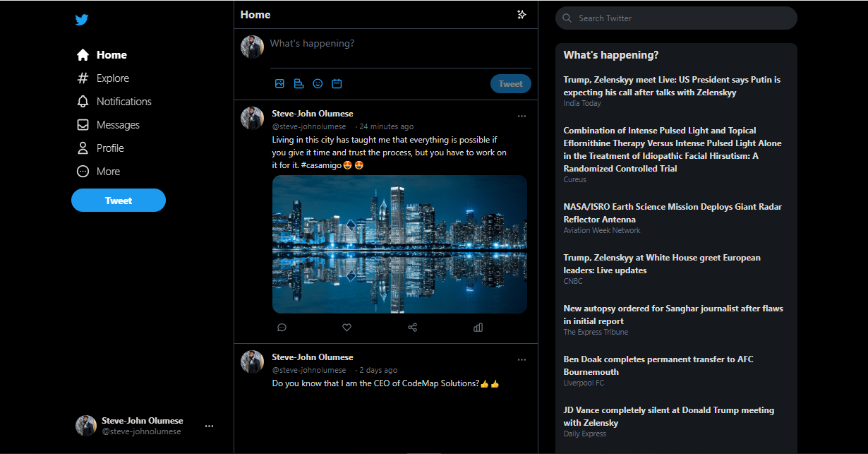Open Ben Doak AFC Bournemouth transfer headline
The width and height of the screenshot is (868, 454).
pos(658,366)
